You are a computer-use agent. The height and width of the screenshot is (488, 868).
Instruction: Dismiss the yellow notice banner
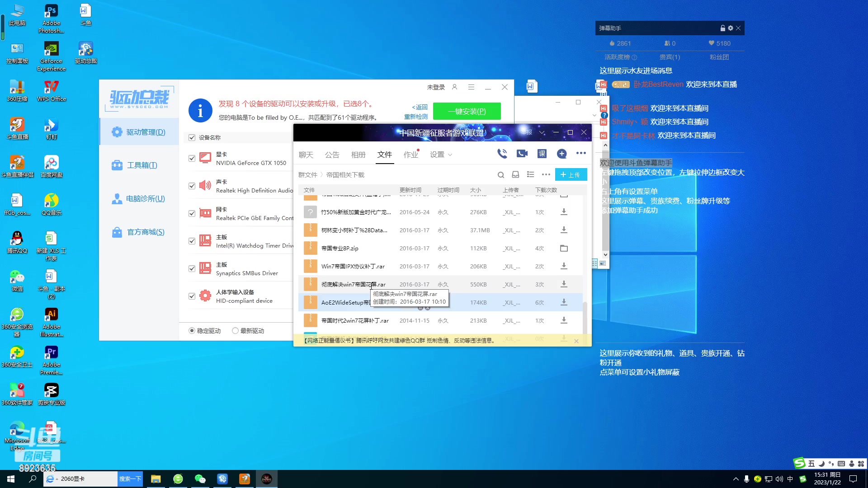(x=576, y=341)
